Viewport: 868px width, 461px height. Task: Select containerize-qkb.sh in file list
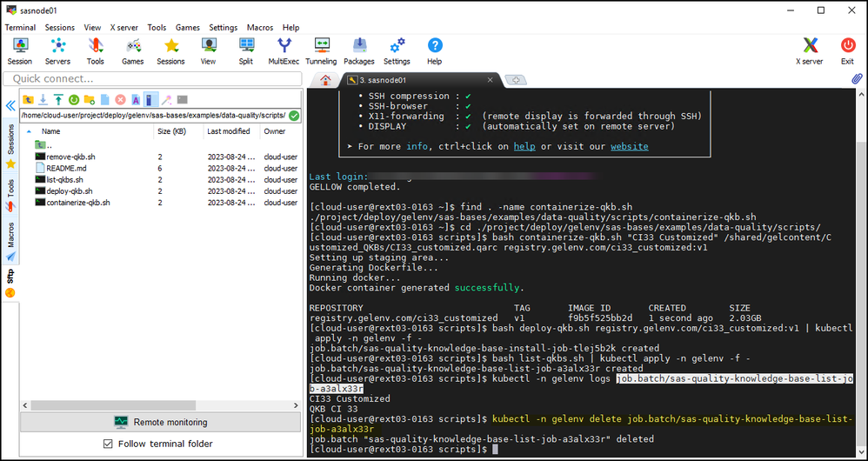pos(78,203)
